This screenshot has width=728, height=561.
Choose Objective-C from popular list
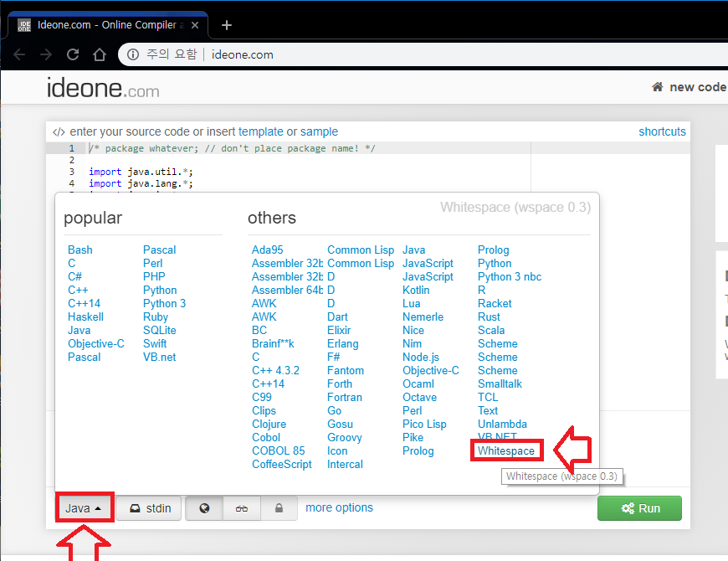[96, 344]
